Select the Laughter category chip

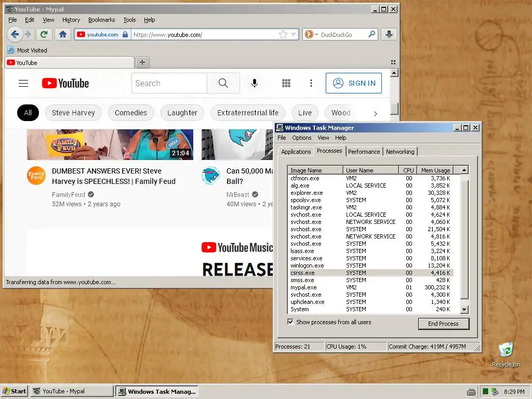182,113
